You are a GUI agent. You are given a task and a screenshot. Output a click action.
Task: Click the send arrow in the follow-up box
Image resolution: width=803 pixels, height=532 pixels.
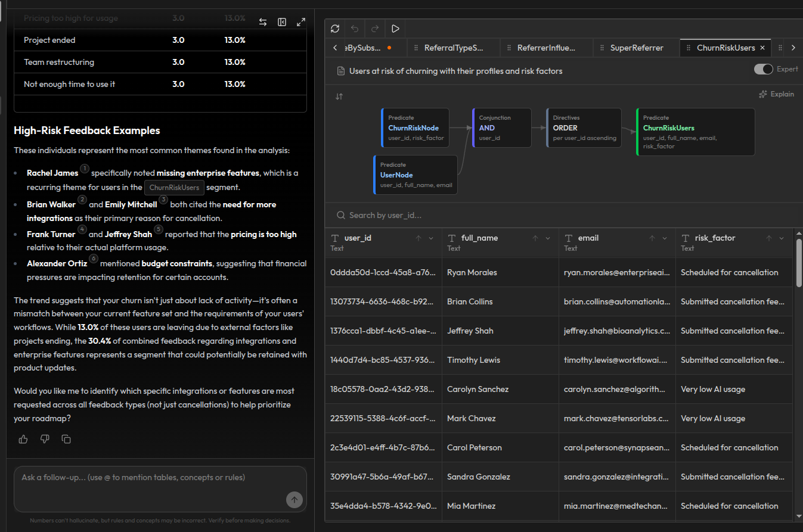(294, 500)
